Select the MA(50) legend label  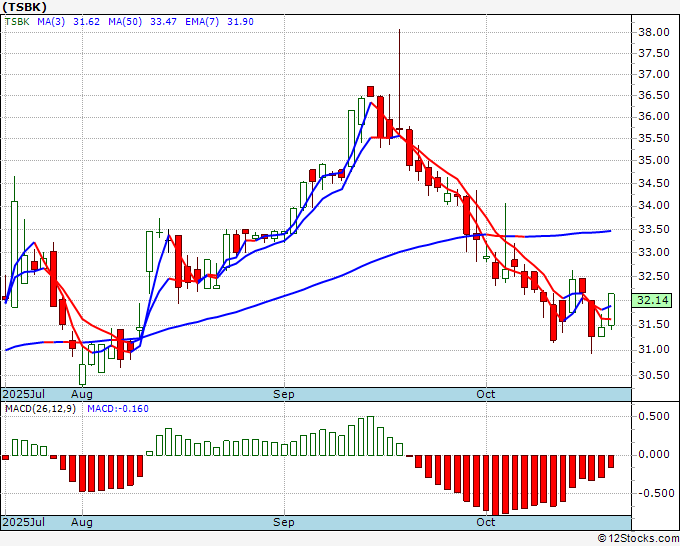click(125, 22)
